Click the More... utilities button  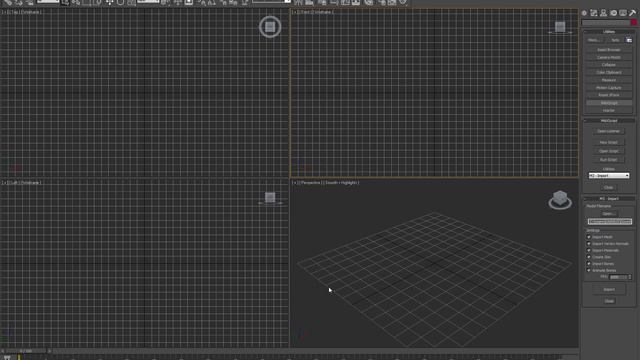click(594, 40)
